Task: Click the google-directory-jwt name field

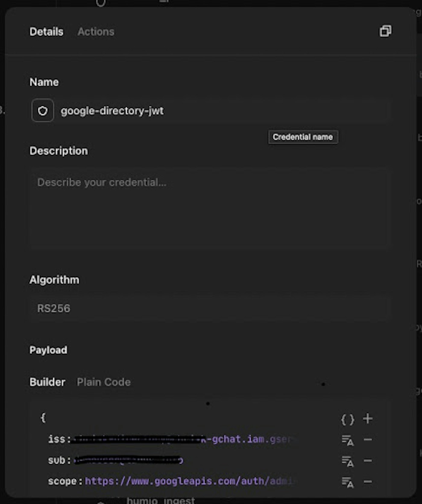Action: [x=223, y=111]
